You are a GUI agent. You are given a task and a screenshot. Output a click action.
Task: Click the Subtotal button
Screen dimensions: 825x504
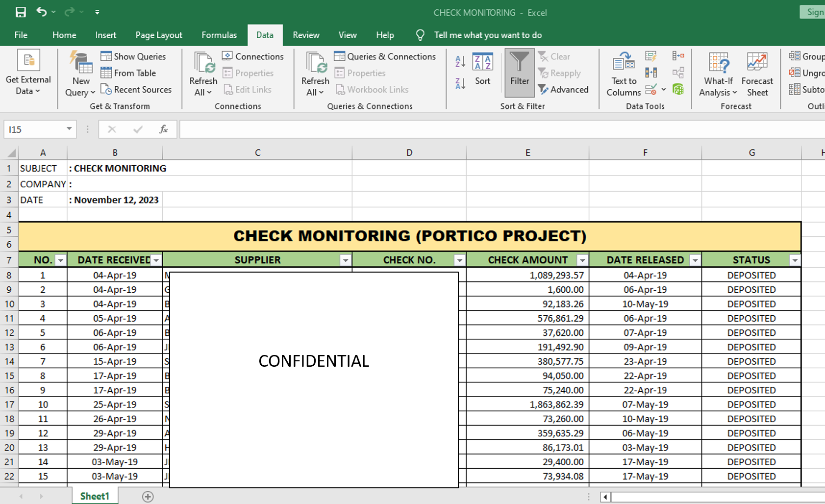[806, 90]
